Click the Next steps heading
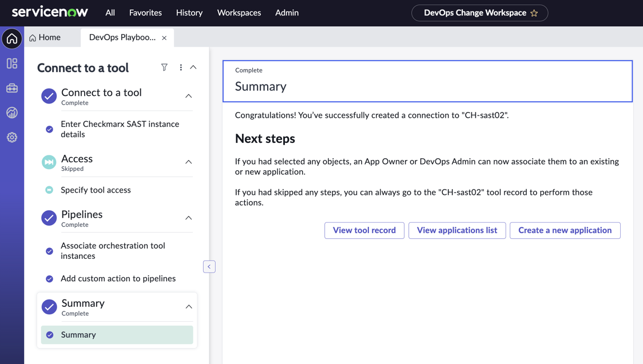 click(265, 139)
